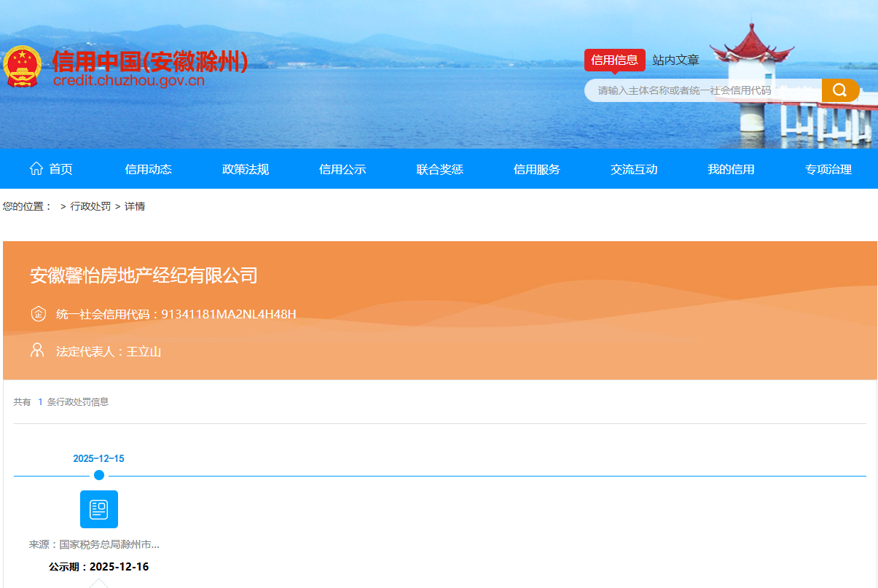Open the 联合奖惩 navigation menu
This screenshot has width=878, height=588.
[439, 169]
